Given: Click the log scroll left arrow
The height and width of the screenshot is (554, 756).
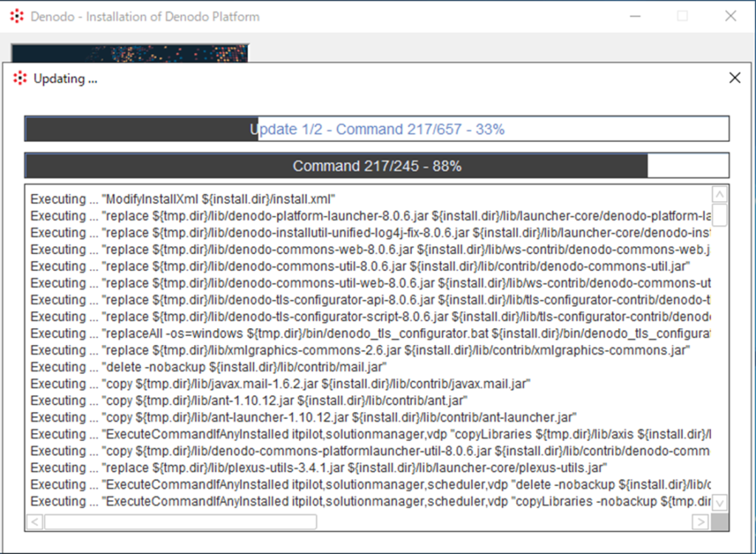Looking at the screenshot, I should 35,522.
